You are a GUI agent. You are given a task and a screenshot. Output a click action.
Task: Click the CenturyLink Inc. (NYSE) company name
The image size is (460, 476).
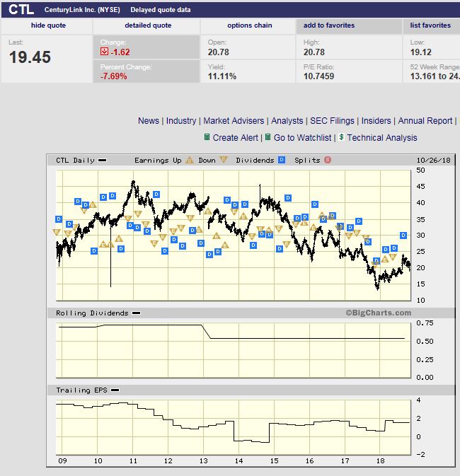(82, 10)
